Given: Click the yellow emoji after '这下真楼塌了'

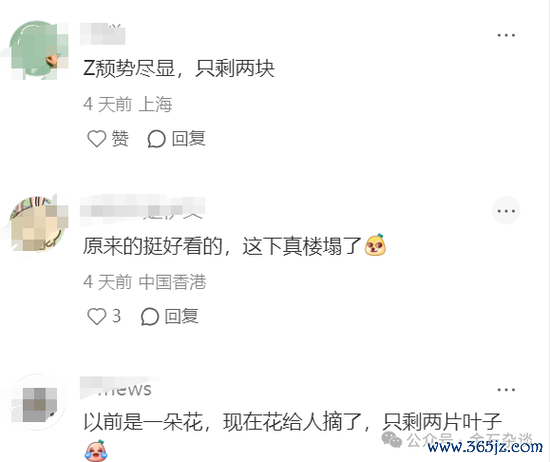Looking at the screenshot, I should coord(375,245).
